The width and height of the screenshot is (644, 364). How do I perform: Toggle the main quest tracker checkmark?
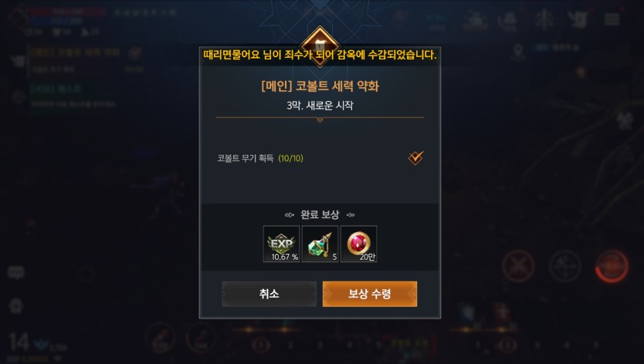click(134, 52)
